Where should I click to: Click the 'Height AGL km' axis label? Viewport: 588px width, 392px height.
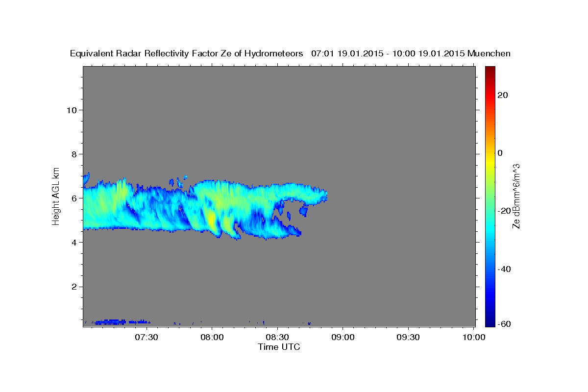click(56, 196)
